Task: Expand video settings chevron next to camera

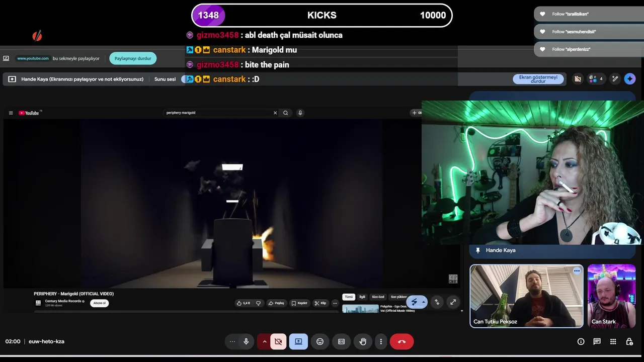Action: click(264, 341)
